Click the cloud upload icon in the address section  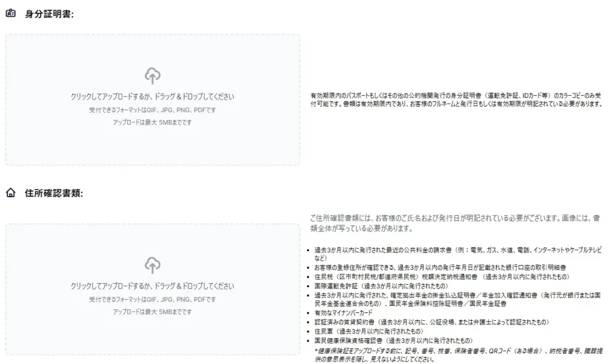(152, 264)
